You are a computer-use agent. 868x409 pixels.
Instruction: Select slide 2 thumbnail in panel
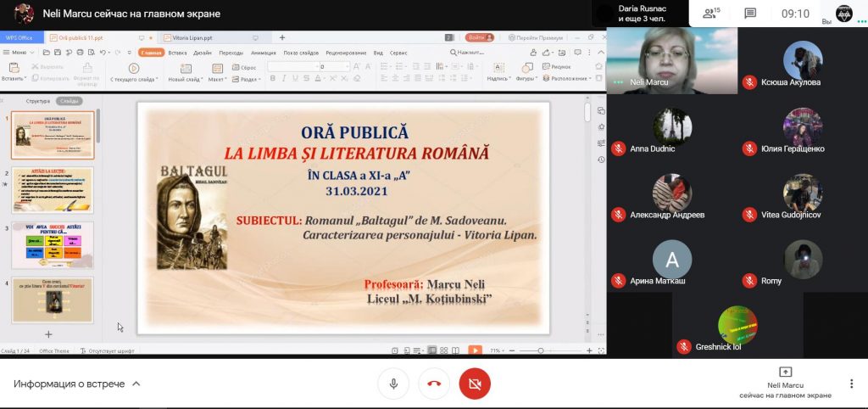click(53, 190)
